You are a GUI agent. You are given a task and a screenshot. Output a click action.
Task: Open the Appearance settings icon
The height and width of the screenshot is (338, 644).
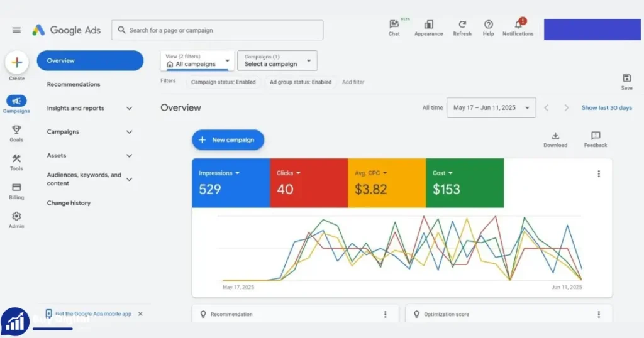tap(428, 28)
